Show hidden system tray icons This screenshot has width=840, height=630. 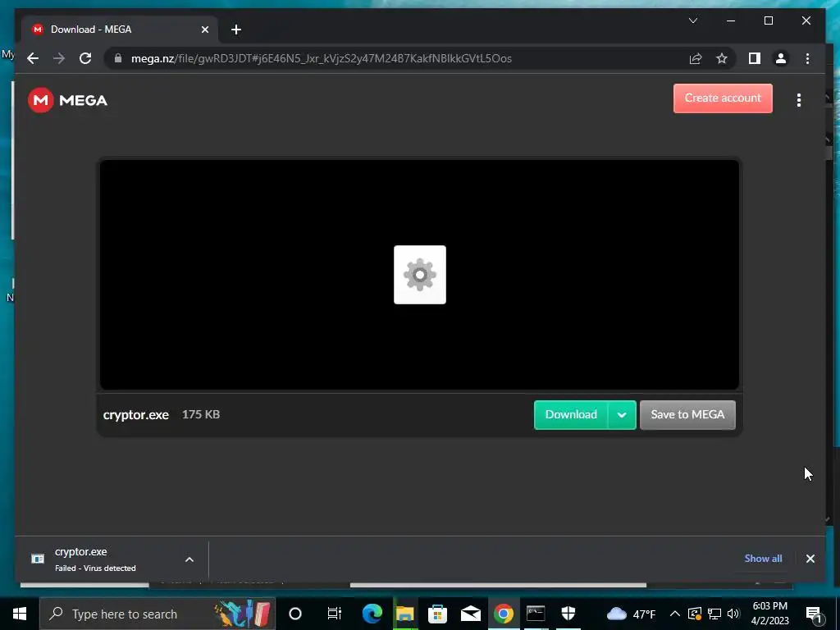click(675, 614)
